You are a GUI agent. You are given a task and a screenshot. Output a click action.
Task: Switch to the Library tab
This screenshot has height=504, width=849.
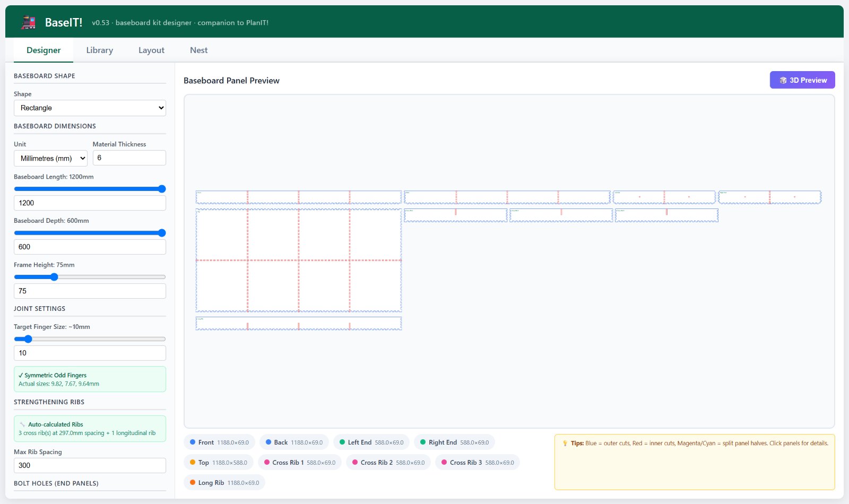tap(100, 50)
